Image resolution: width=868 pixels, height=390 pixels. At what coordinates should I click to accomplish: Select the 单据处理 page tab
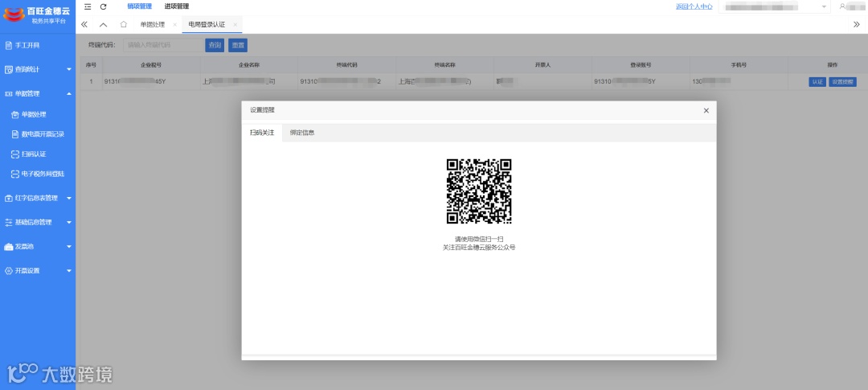coord(152,25)
